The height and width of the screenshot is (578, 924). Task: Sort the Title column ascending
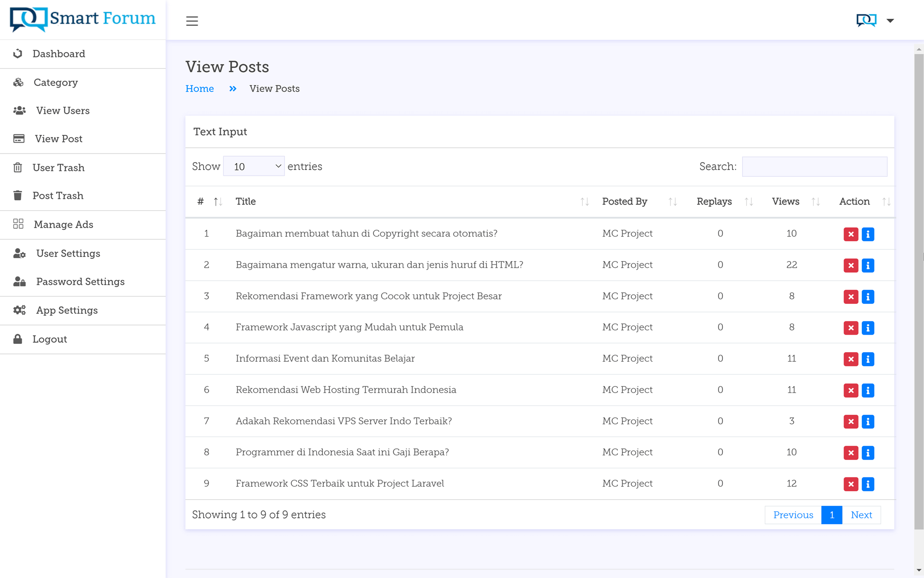point(584,201)
